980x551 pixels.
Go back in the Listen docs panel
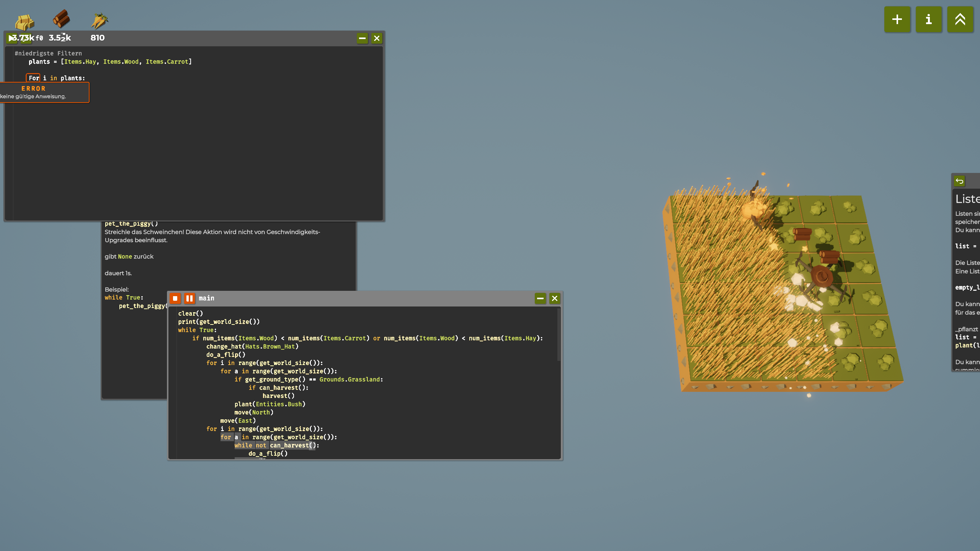tap(959, 181)
